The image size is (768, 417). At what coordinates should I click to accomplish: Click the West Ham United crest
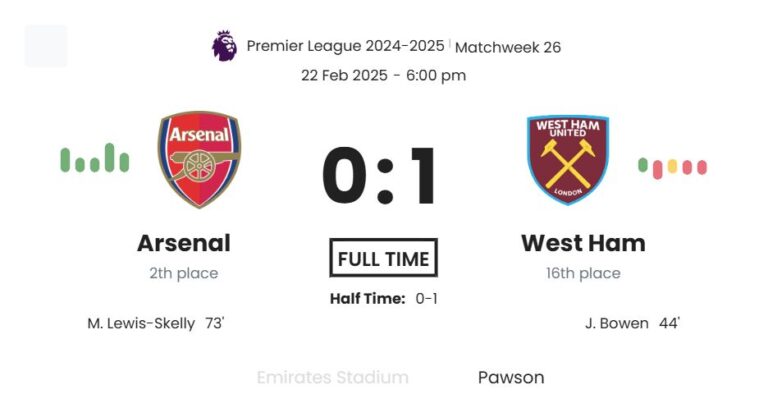(568, 160)
